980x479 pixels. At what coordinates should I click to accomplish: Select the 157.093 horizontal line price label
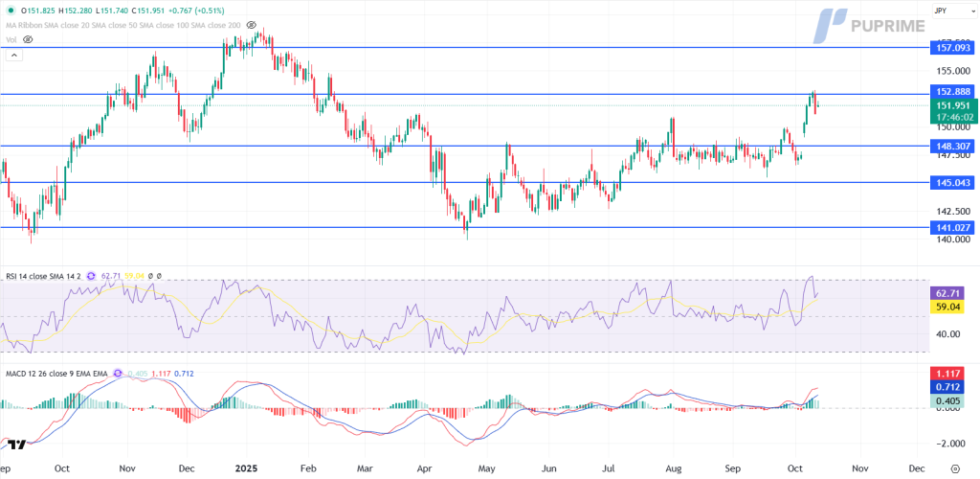tap(952, 47)
